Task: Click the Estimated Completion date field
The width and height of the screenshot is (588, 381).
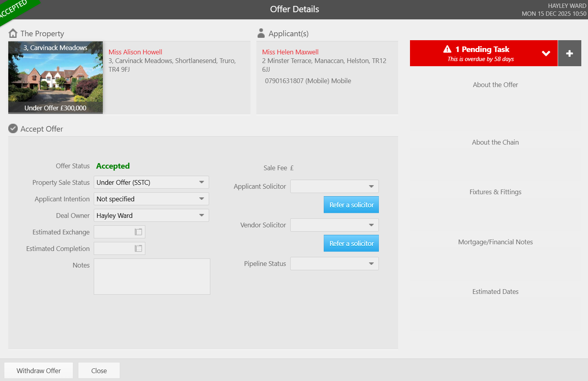Action: click(x=119, y=249)
